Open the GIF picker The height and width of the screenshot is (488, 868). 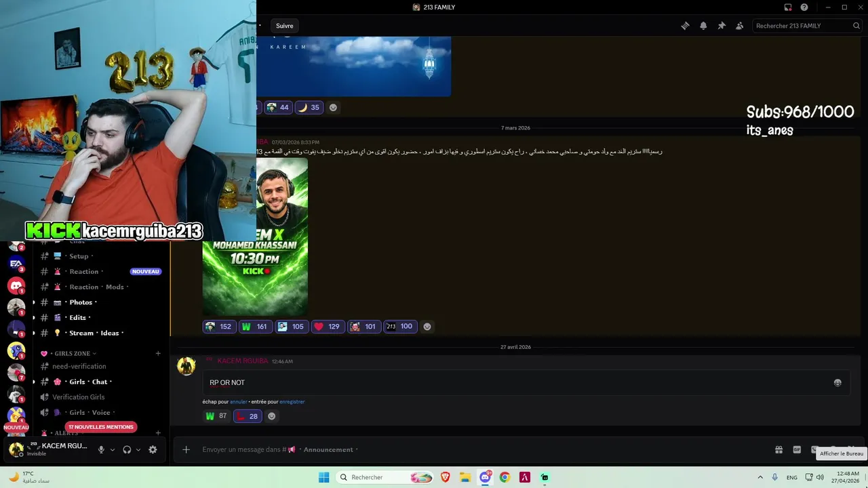pos(797,449)
